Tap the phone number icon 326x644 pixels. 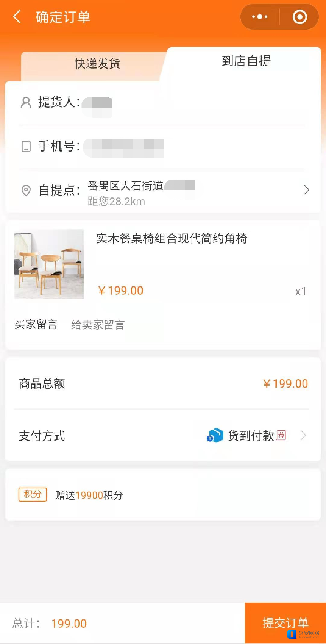[x=26, y=146]
